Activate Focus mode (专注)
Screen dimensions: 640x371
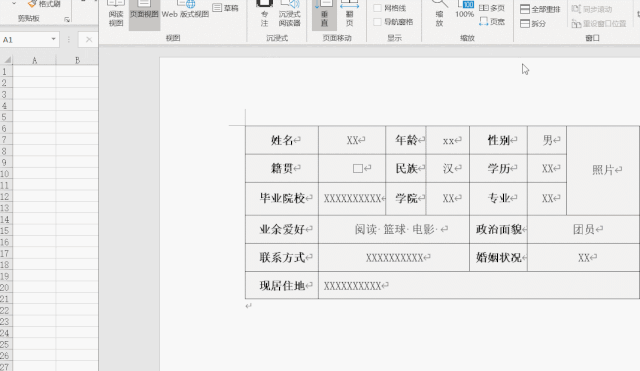click(264, 13)
